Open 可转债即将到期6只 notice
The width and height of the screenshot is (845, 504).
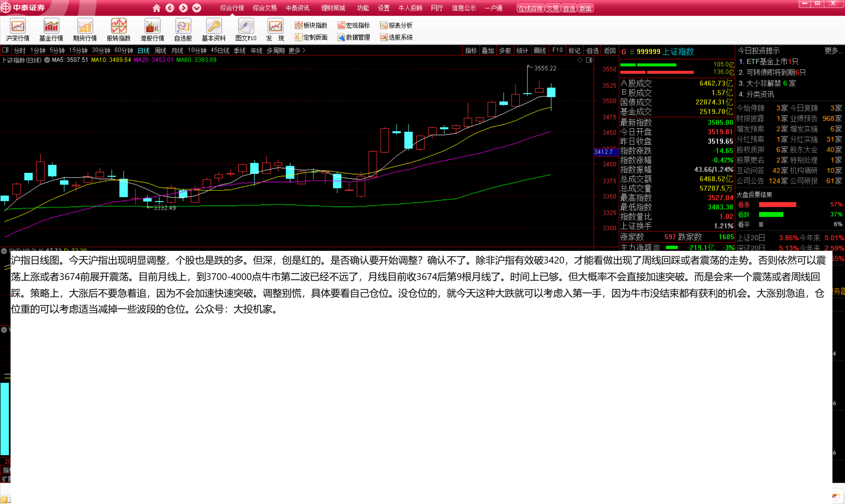(772, 72)
